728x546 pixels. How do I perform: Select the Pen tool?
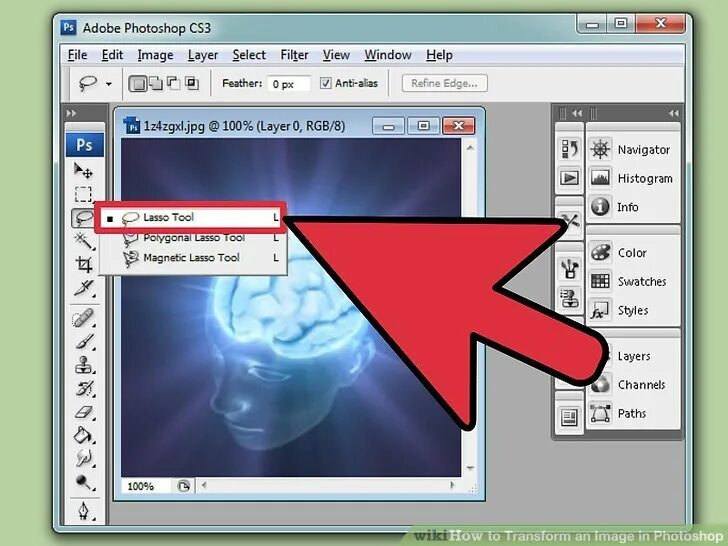point(84,511)
